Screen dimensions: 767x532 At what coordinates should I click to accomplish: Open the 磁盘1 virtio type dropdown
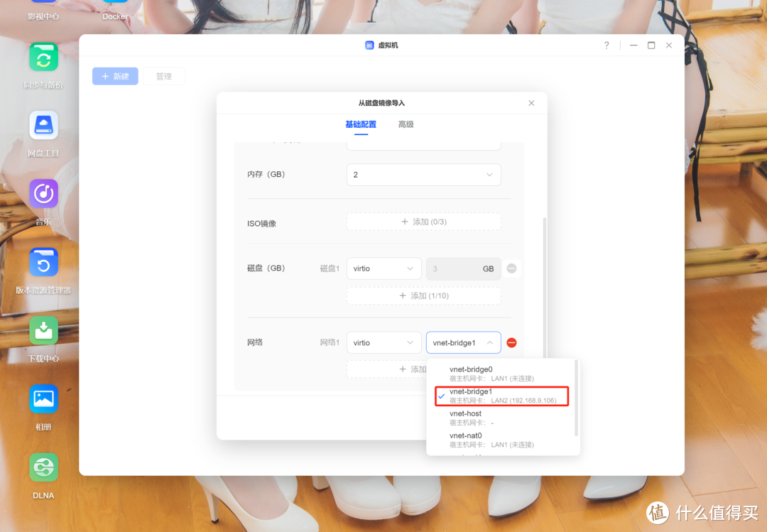[x=383, y=269]
